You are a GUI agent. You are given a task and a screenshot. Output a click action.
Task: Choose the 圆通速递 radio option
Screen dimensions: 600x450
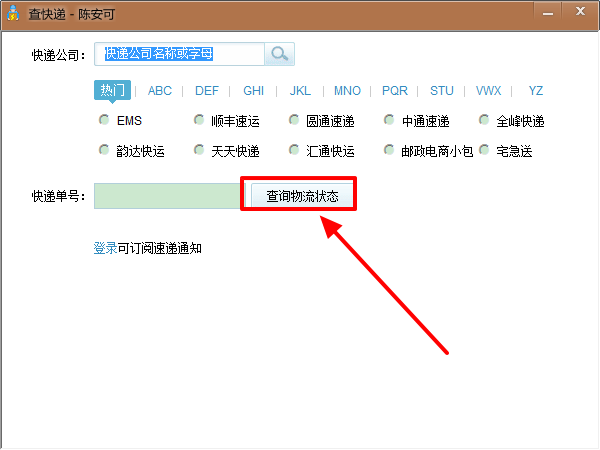(x=294, y=120)
